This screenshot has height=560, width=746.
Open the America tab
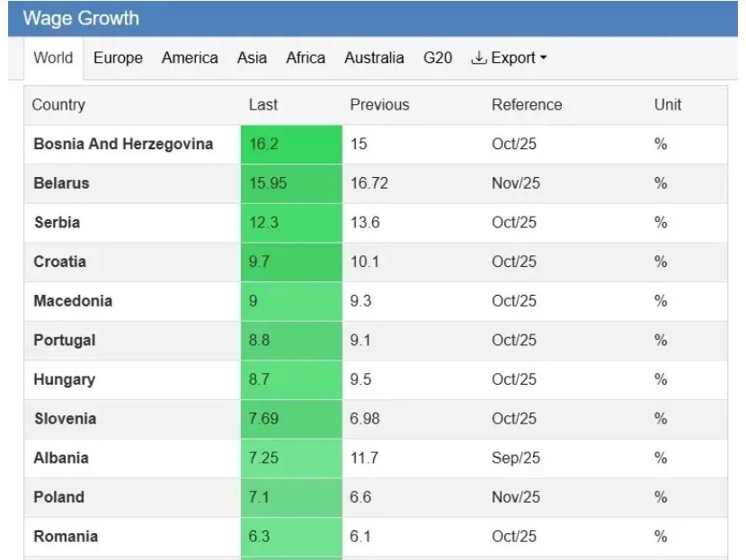pos(190,58)
